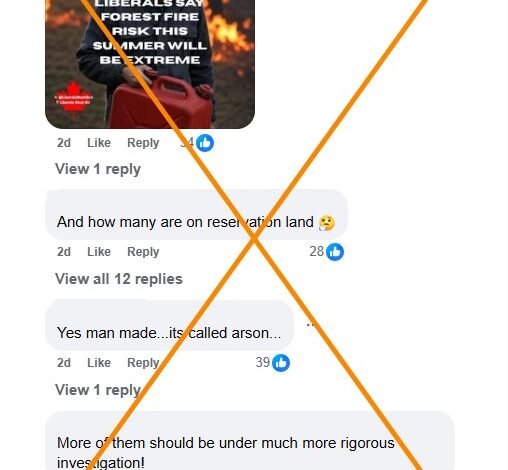
Task: Expand View 1 reply under image comment
Action: [x=98, y=169]
